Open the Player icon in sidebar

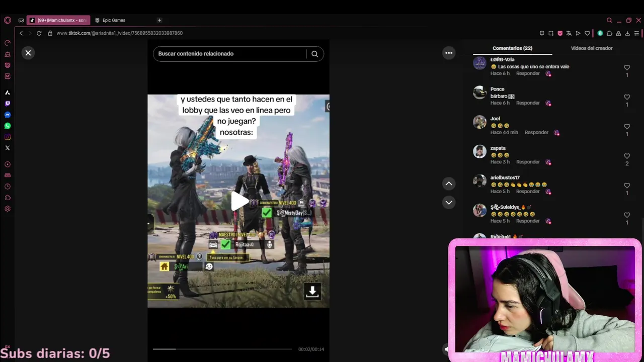(8, 164)
